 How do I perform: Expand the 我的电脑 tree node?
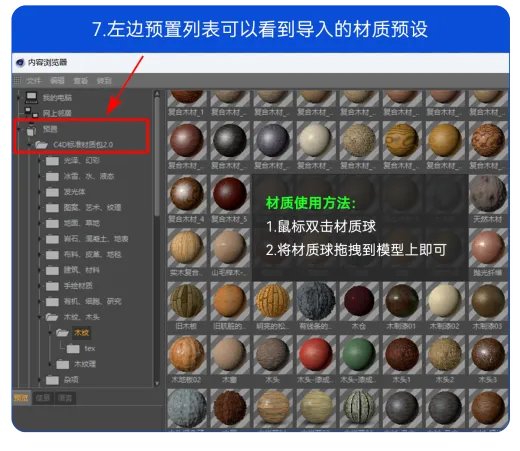tap(19, 97)
